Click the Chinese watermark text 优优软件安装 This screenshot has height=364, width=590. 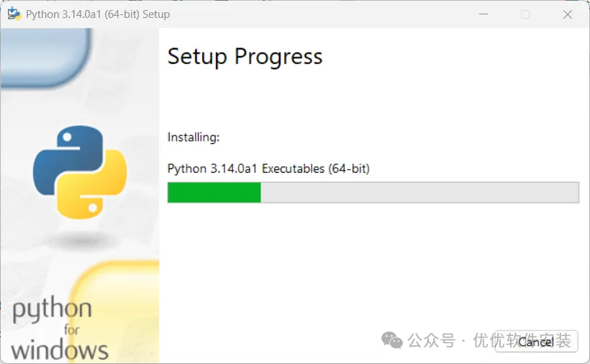[522, 340]
